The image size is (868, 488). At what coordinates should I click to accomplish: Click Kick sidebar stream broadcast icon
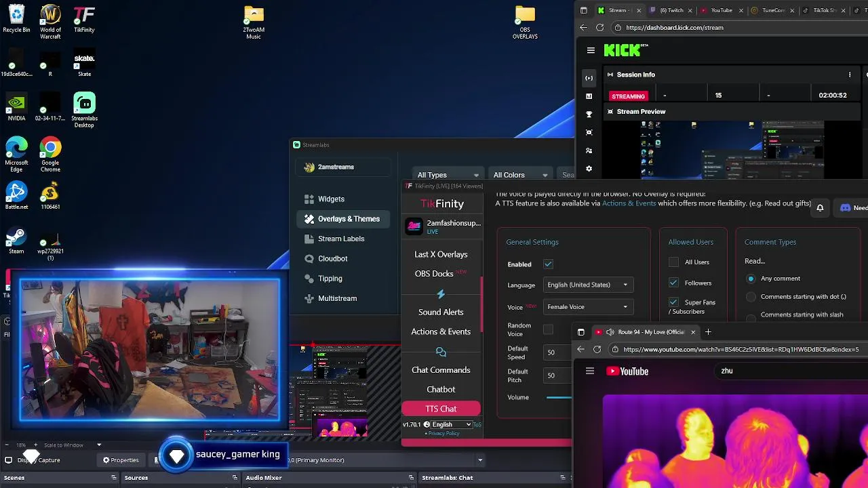[x=589, y=78]
